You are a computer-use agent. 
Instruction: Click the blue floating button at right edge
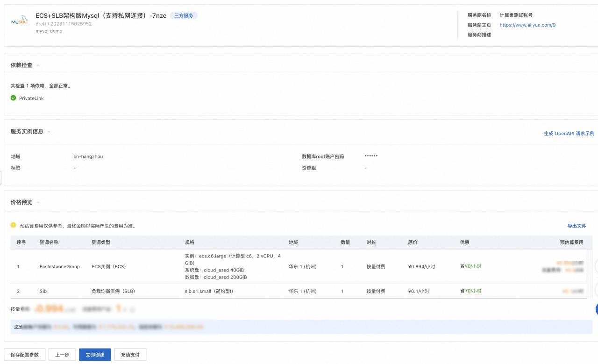tap(596, 309)
